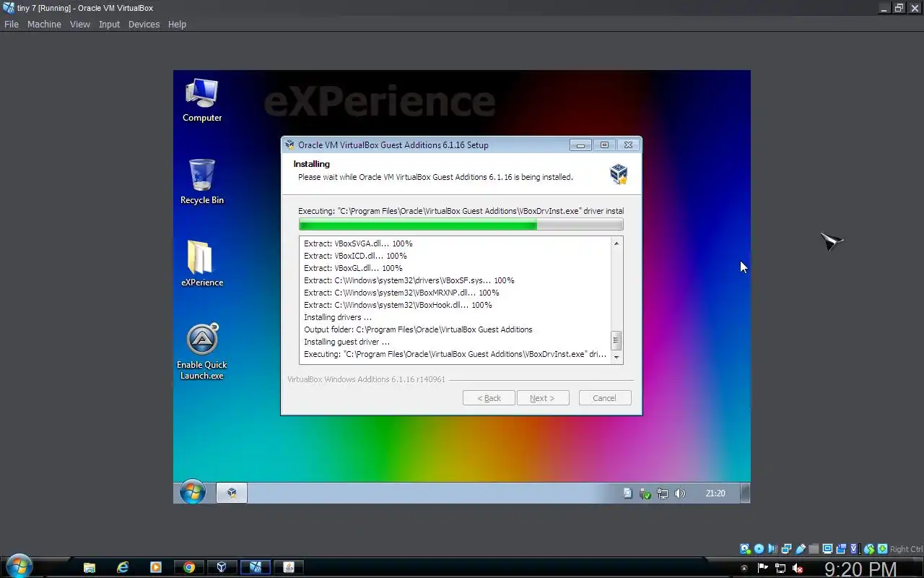Open the Computer desktop icon
Screen dimensions: 924x578
[201, 100]
